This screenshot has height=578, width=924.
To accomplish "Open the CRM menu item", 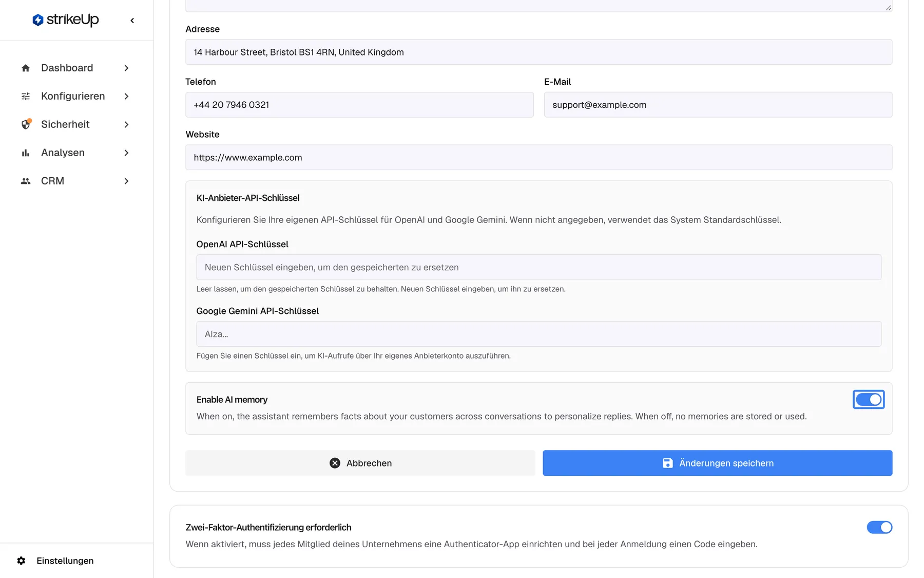I will coord(76,181).
